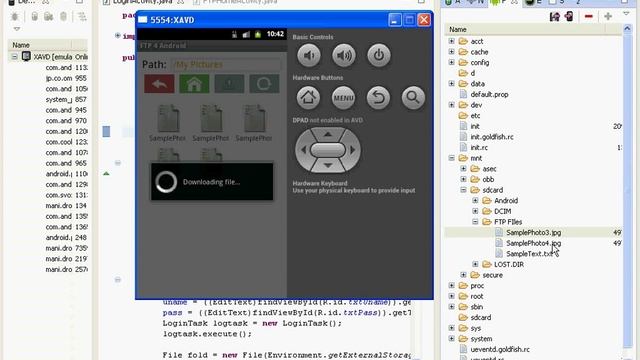Viewport: 640px width, 360px height.
Task: Expand the cache folder
Action: [451, 52]
